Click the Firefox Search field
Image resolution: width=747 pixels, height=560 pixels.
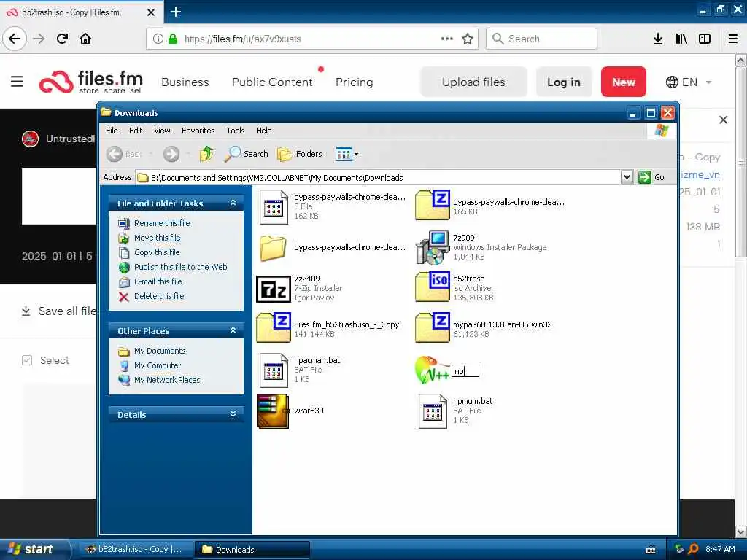coord(541,39)
